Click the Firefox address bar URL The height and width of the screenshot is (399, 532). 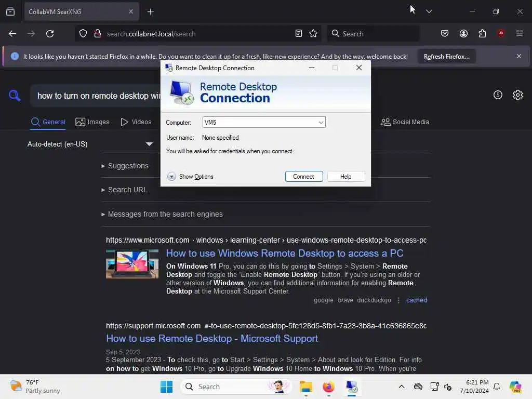tap(151, 34)
